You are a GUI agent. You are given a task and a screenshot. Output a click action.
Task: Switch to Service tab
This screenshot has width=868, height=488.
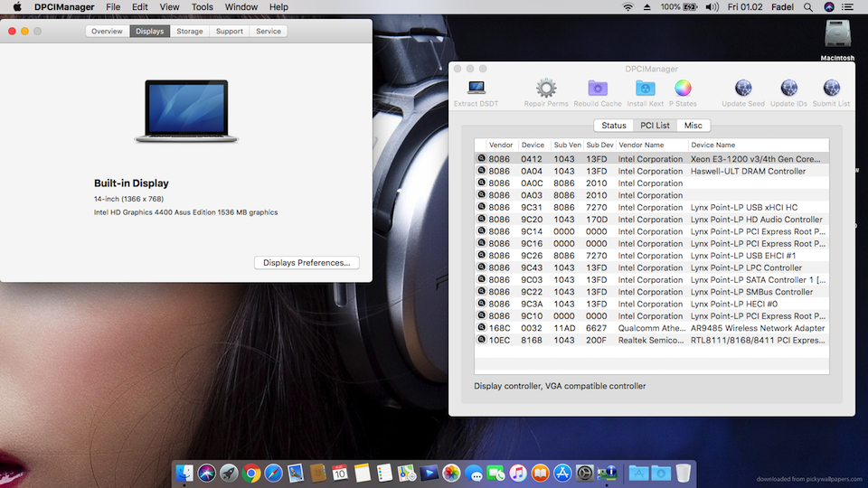pyautogui.click(x=269, y=31)
